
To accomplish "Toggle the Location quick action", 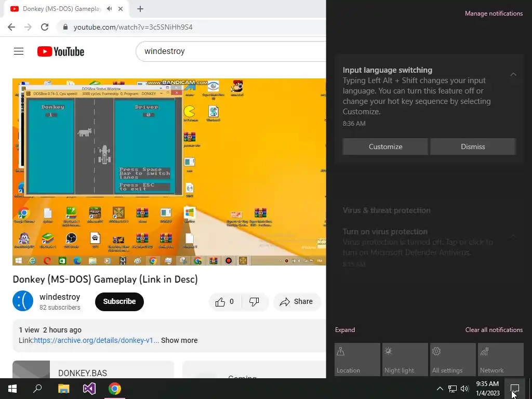I will pyautogui.click(x=357, y=360).
